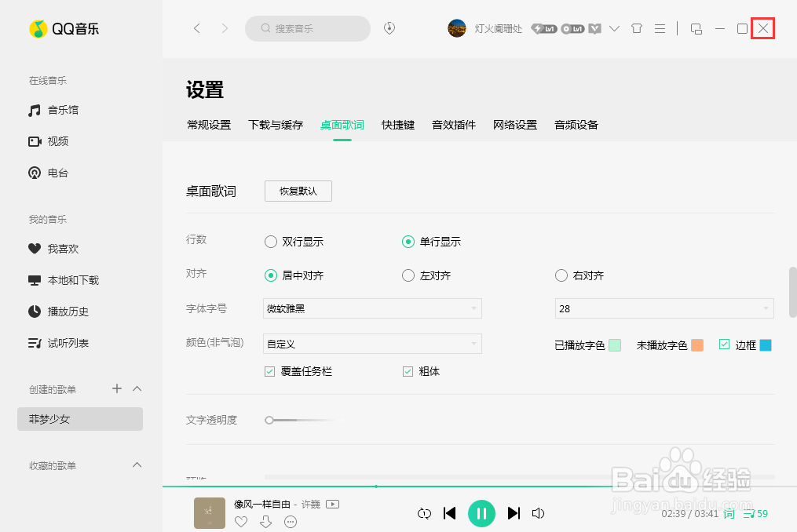Open the skin/theme changer icon
The image size is (797, 532).
636,28
